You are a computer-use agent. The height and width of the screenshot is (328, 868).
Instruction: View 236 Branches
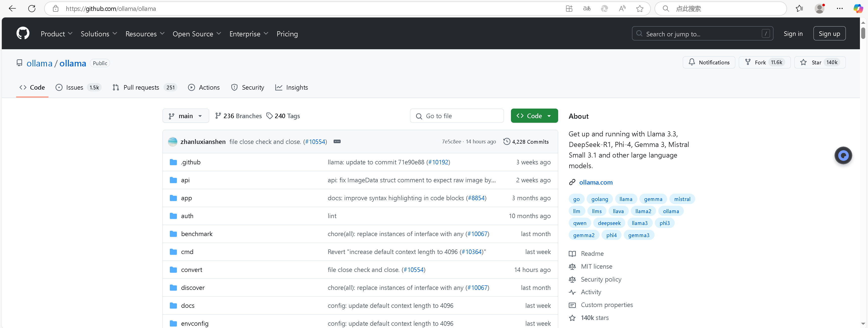(x=238, y=116)
